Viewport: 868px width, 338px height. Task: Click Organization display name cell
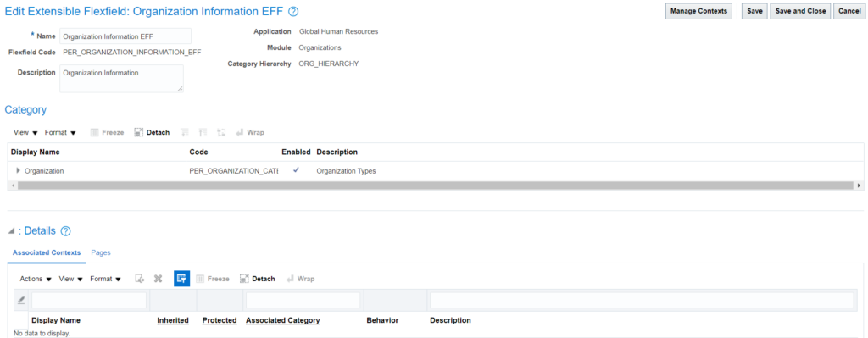pos(44,171)
